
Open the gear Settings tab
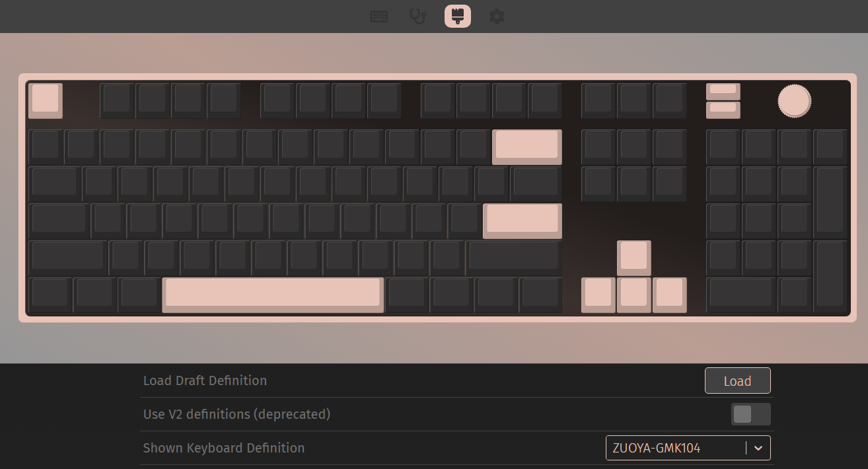click(497, 16)
